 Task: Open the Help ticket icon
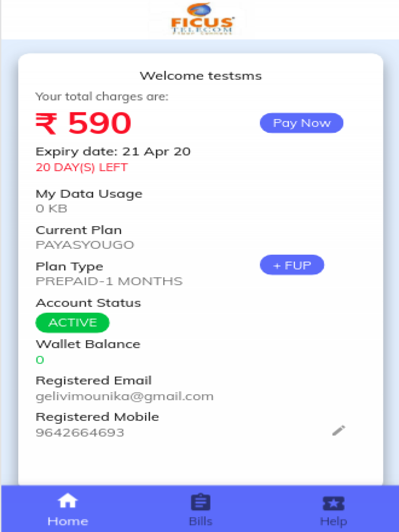coord(334,503)
